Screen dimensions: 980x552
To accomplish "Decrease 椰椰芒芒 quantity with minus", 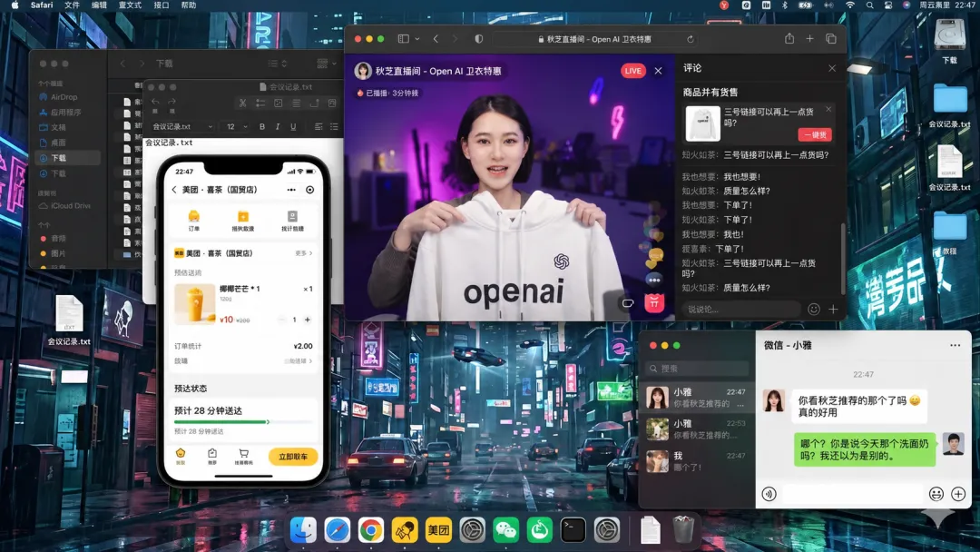I will click(282, 320).
